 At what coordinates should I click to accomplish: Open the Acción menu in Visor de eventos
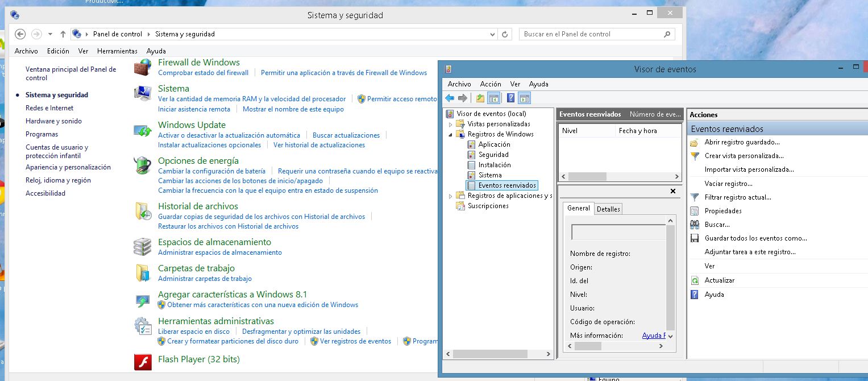[491, 84]
